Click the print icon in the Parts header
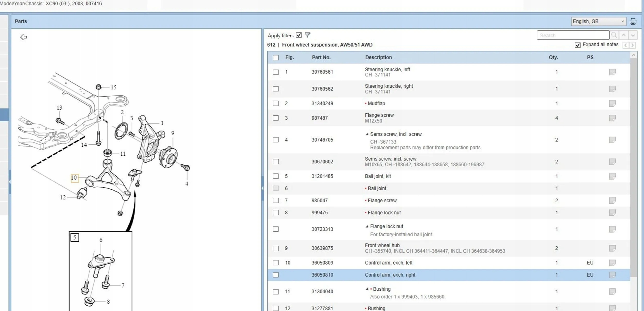The width and height of the screenshot is (644, 311). point(633,21)
